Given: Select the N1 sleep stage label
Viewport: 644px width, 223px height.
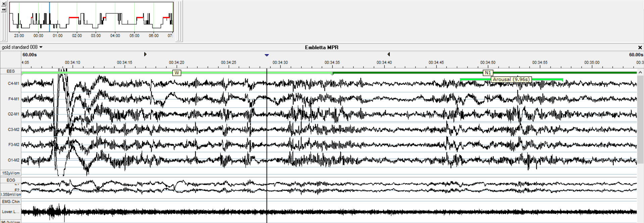Looking at the screenshot, I should tap(488, 73).
